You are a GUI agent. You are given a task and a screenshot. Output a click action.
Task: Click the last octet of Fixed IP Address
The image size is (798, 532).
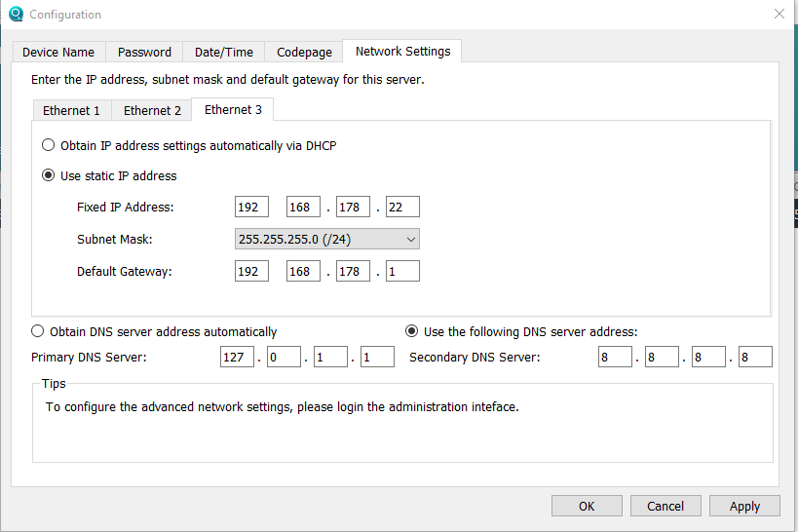point(402,207)
